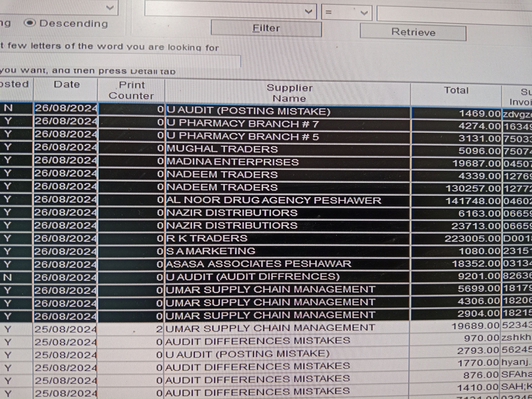Sort by the Date column header
The height and width of the screenshot is (399, 532).
pyautogui.click(x=66, y=85)
